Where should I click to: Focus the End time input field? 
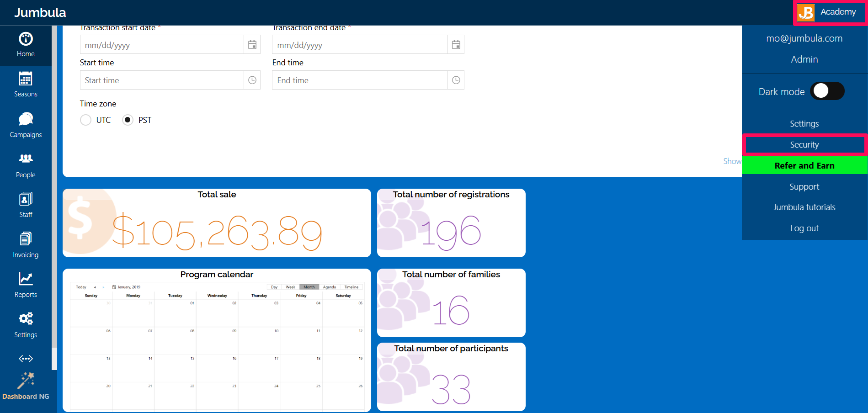click(x=360, y=80)
